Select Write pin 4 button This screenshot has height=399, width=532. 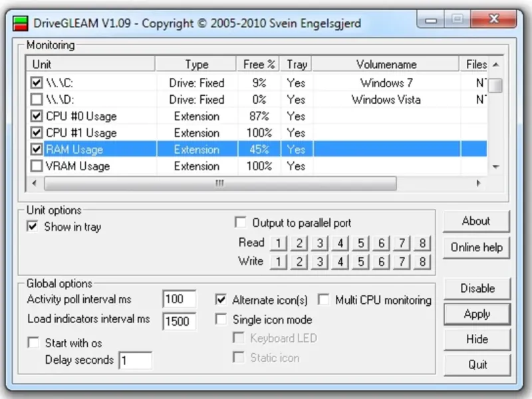click(340, 261)
